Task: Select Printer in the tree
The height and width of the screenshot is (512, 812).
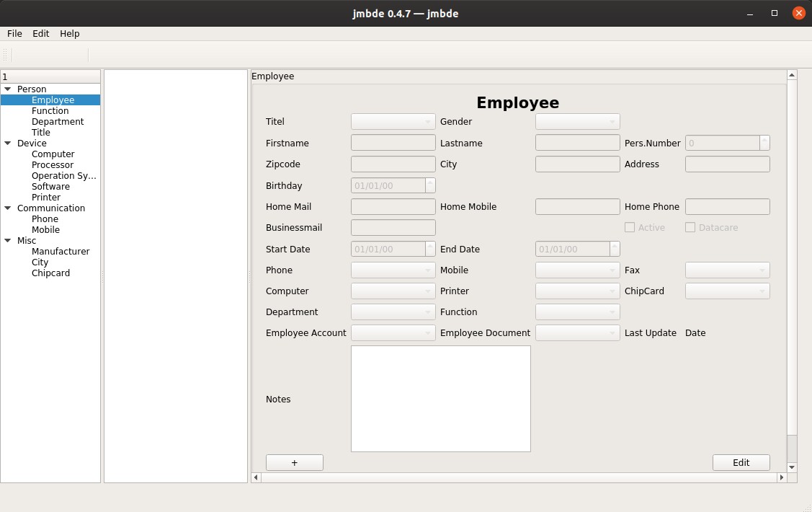Action: pyautogui.click(x=45, y=198)
